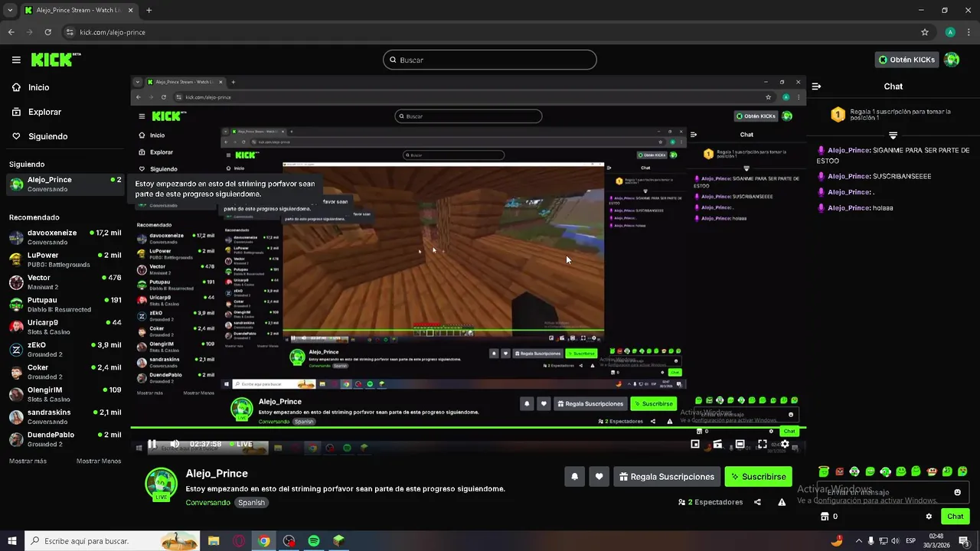The width and height of the screenshot is (980, 551).
Task: Follow channel with heart button
Action: click(x=599, y=477)
